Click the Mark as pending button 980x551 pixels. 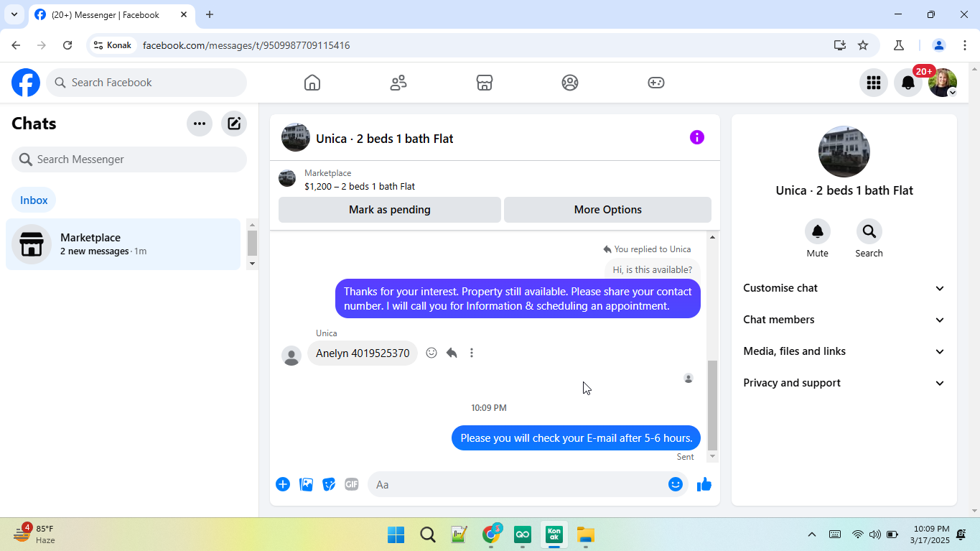[390, 210]
